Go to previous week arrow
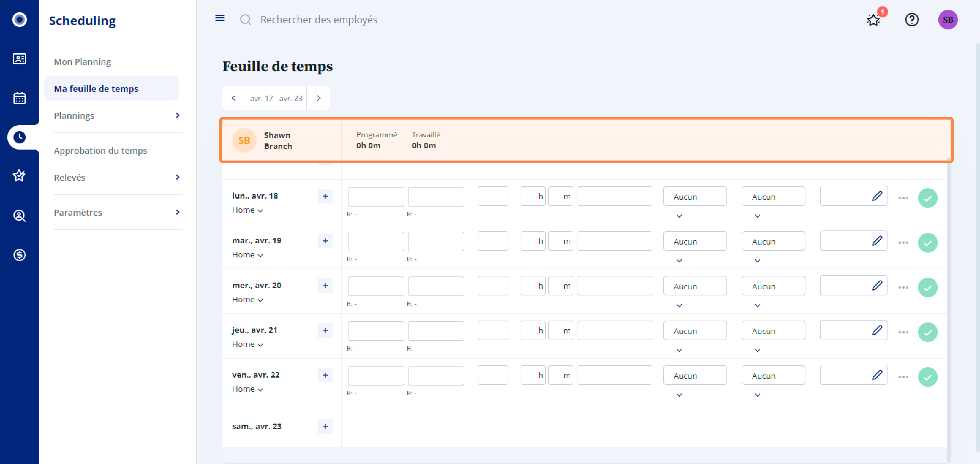The height and width of the screenshot is (464, 980). click(234, 98)
